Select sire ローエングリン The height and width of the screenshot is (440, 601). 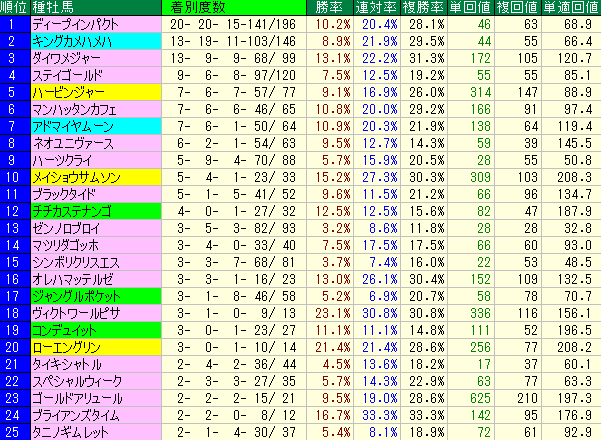tap(96, 347)
